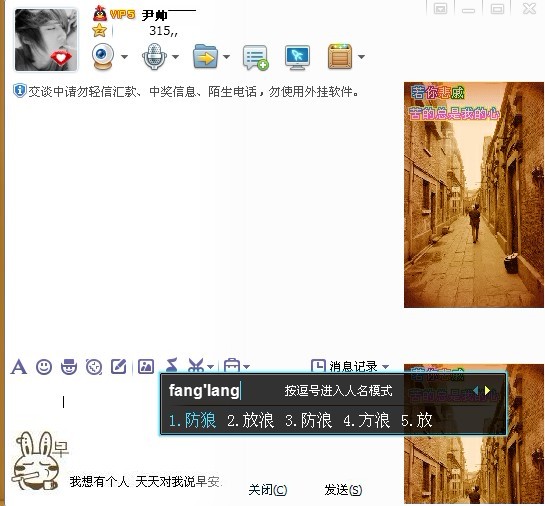Viewport: 545px width, 506px height.
Task: Click the leftmost title bar menu button
Action: coord(440,8)
